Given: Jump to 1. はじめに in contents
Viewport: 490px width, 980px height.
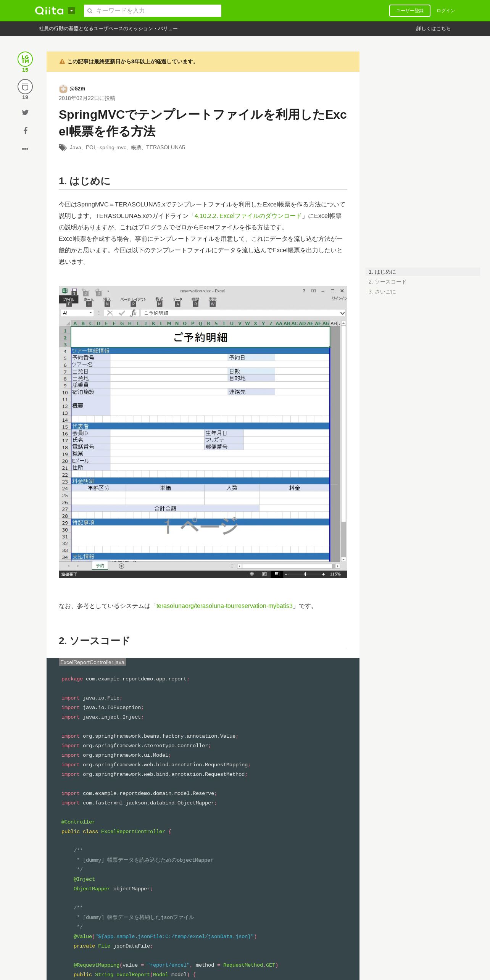Looking at the screenshot, I should (x=423, y=272).
